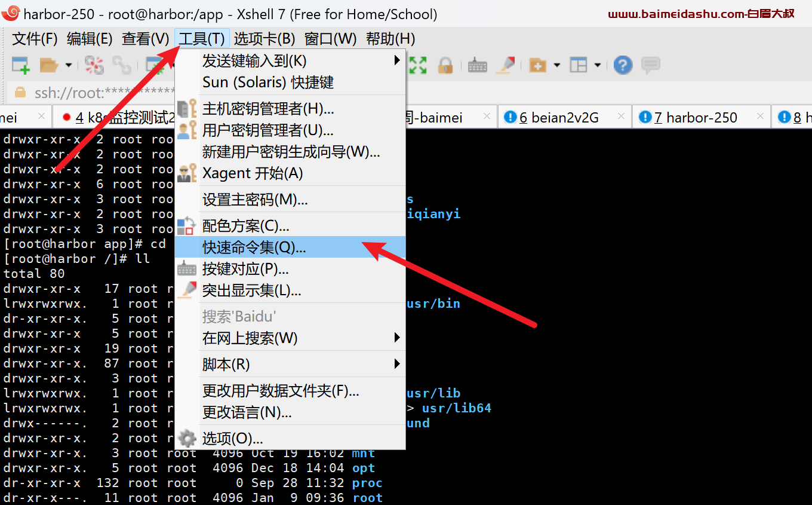Open 主机密钥管理者(H)... entry

click(290, 109)
